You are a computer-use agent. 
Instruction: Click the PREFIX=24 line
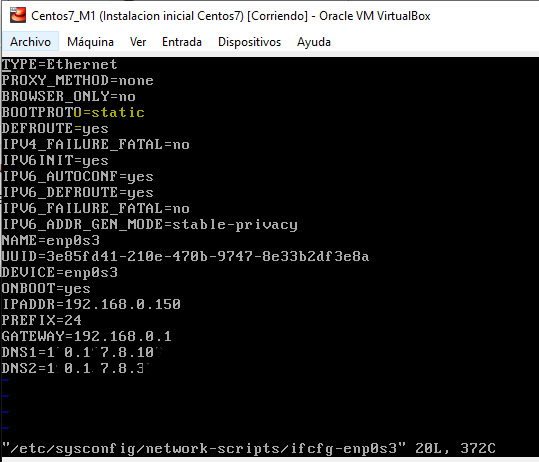(x=42, y=320)
